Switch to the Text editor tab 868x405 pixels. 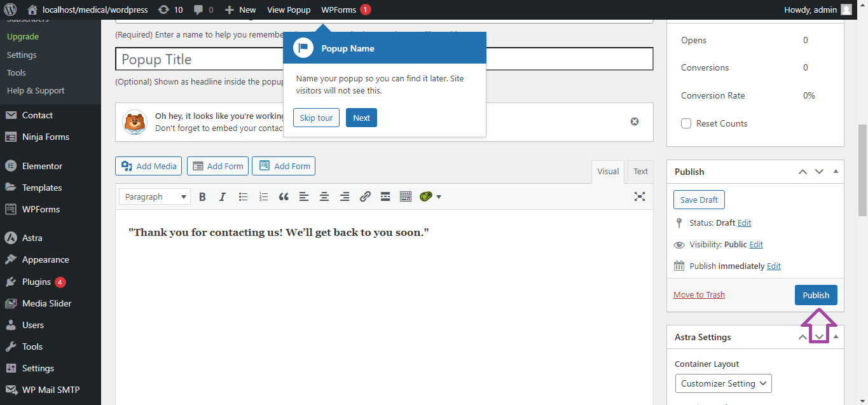coord(640,172)
